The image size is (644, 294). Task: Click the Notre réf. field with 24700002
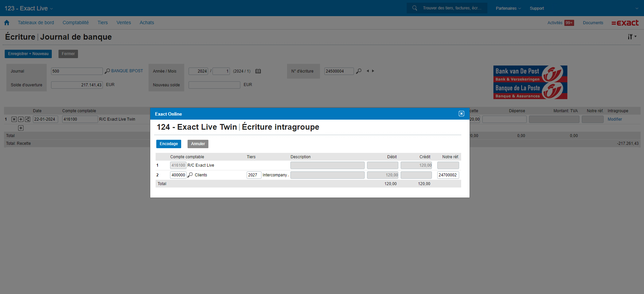(x=448, y=175)
